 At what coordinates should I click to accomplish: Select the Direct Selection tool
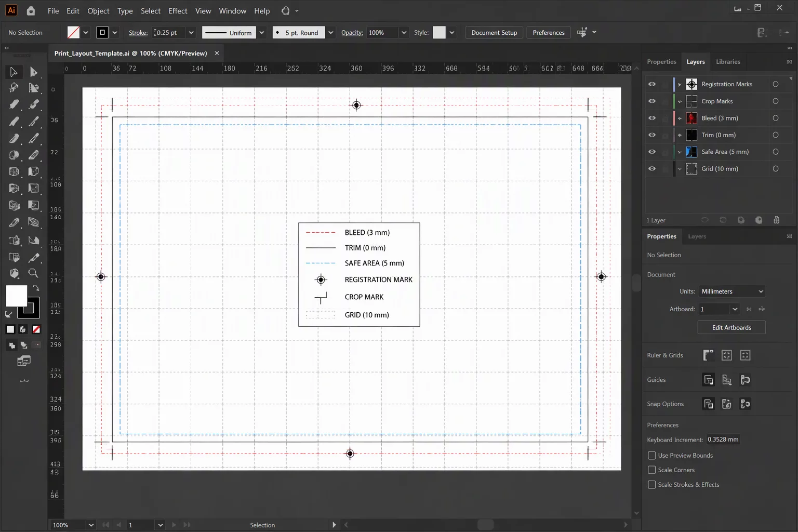(x=34, y=72)
